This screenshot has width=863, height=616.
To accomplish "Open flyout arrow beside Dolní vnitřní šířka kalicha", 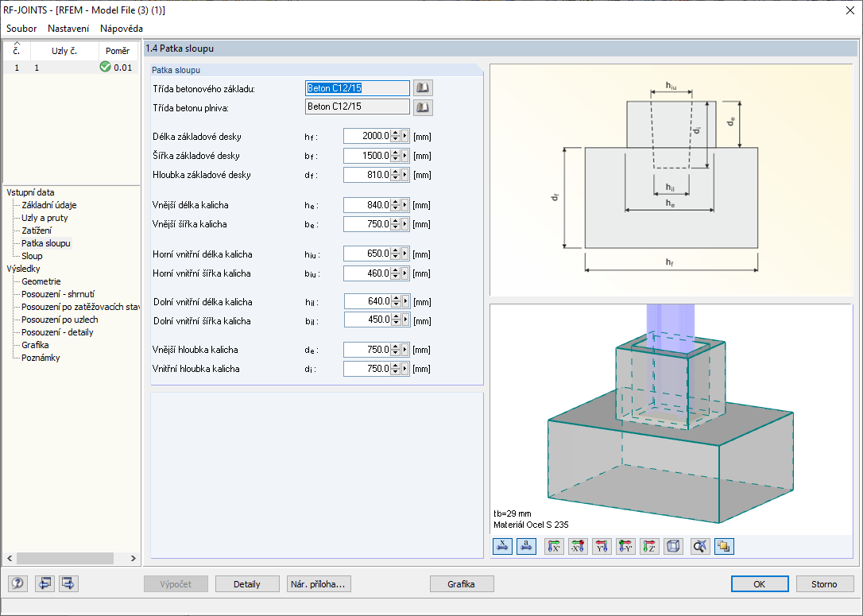I will 405,320.
